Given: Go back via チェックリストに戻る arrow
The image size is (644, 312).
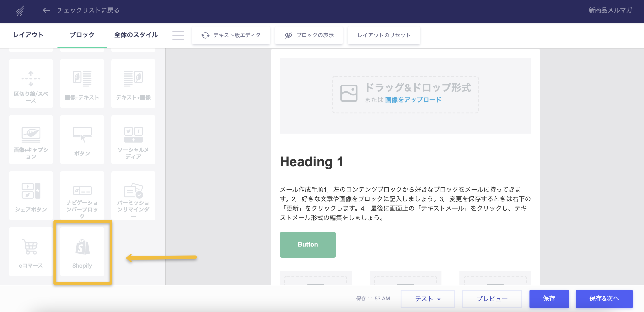Looking at the screenshot, I should 46,10.
